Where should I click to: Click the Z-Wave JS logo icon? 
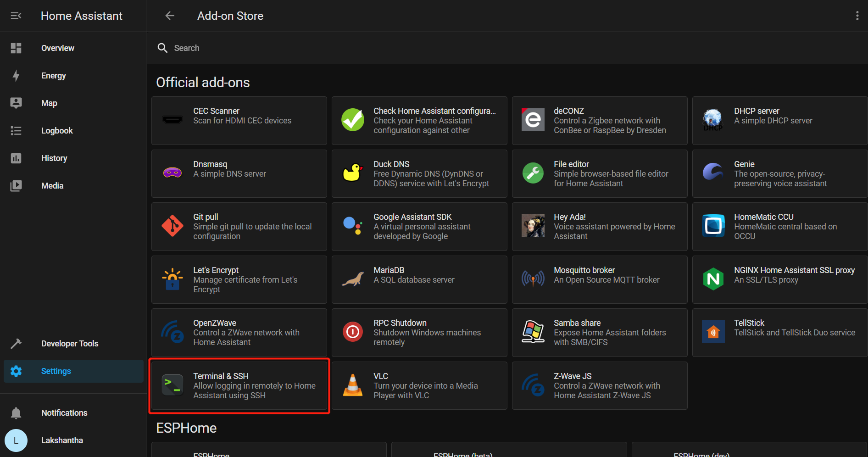pos(533,385)
